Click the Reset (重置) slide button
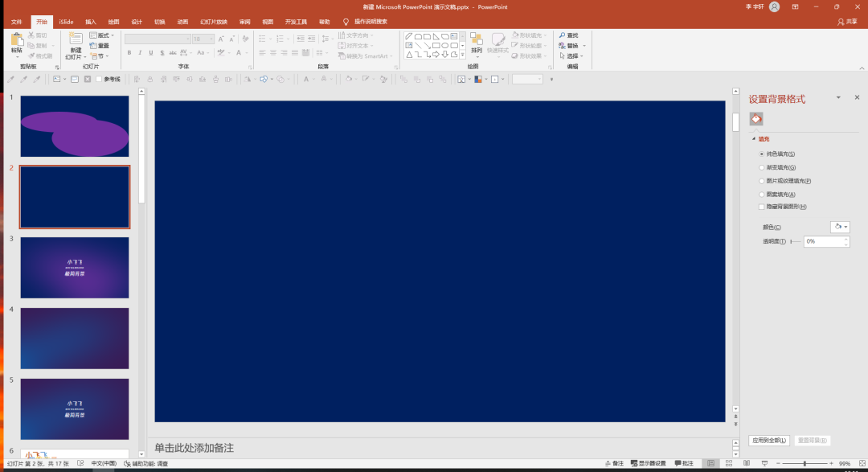 coord(100,45)
